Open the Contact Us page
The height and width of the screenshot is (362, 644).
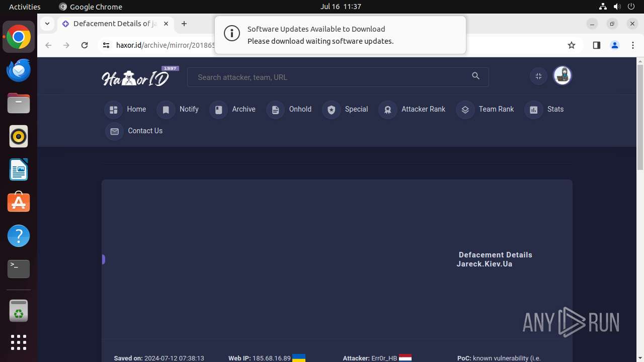point(134,131)
